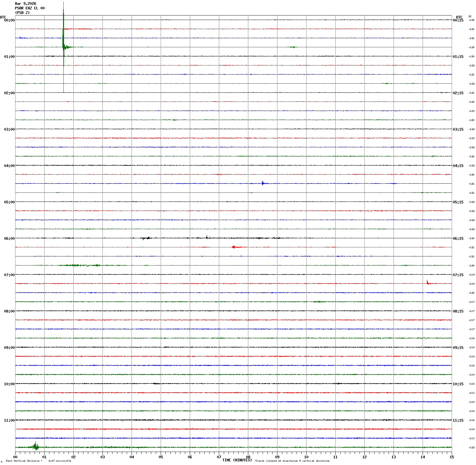Click the DC column header at top right

tap(470, 16)
